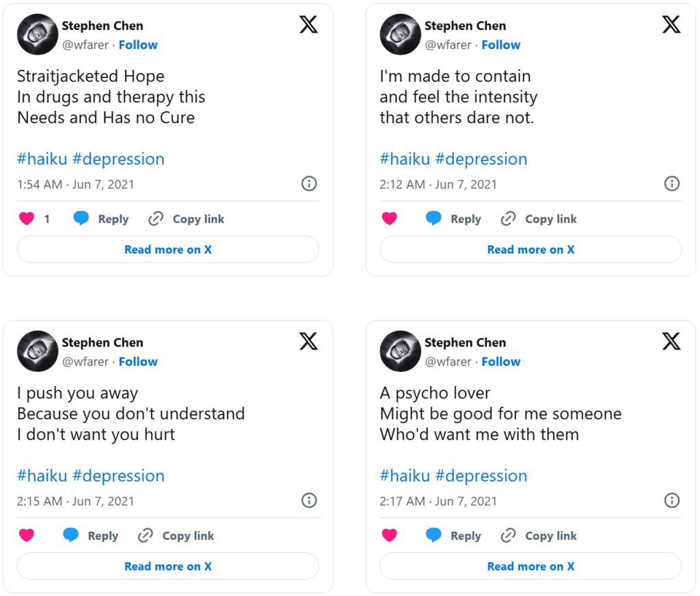Click X logo on psycho lover tweet
This screenshot has width=700, height=596.
pyautogui.click(x=671, y=341)
